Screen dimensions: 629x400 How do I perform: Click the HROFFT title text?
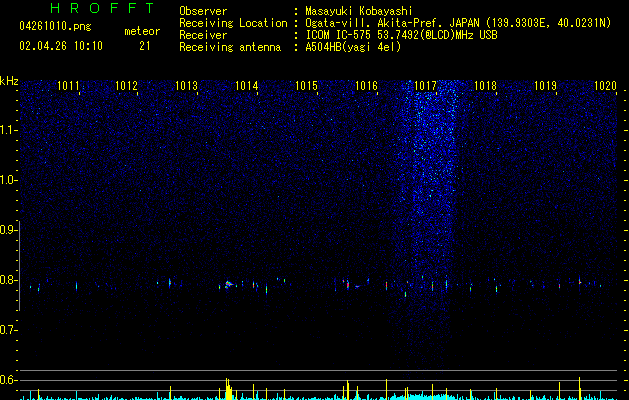[102, 8]
